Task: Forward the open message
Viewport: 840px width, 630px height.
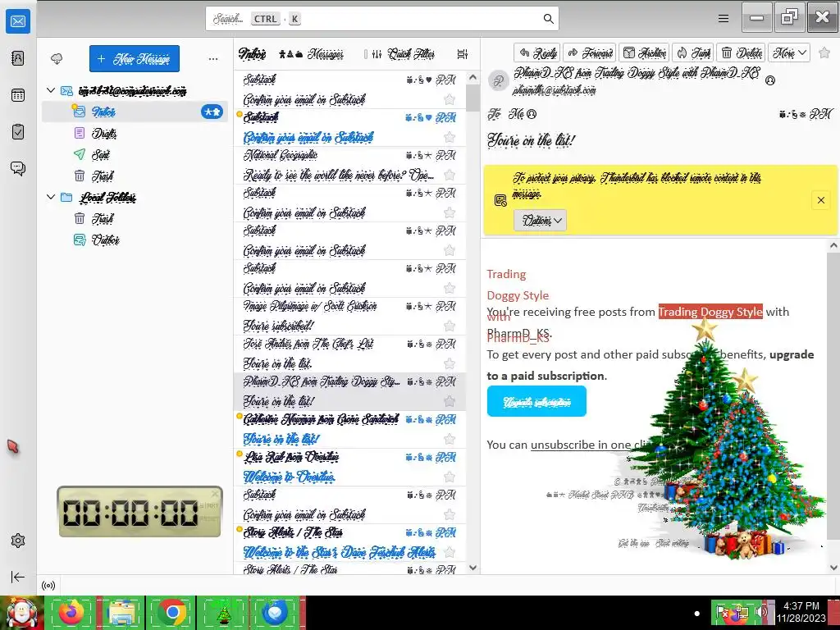Action: [x=590, y=52]
